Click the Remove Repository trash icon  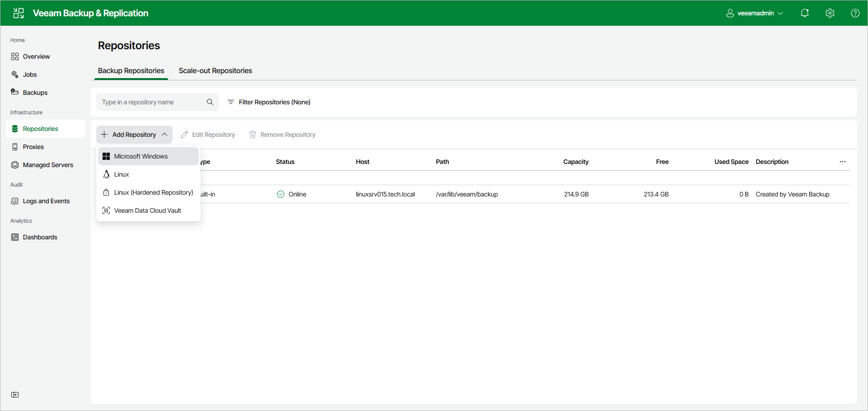click(x=253, y=135)
